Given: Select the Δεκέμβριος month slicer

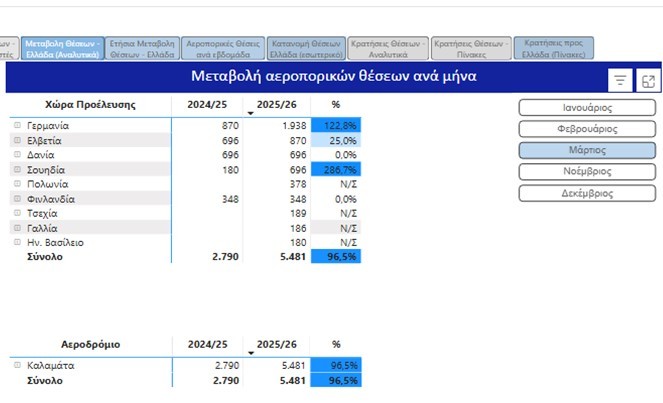Looking at the screenshot, I should [586, 193].
